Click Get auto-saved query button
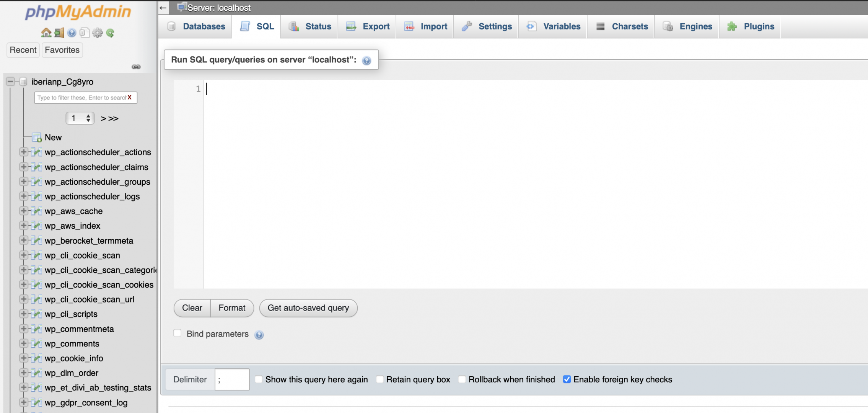868x413 pixels. tap(308, 308)
